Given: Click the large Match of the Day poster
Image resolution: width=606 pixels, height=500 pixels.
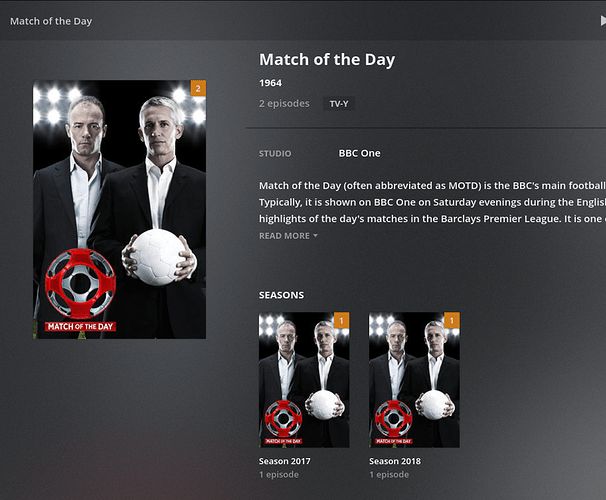Looking at the screenshot, I should 119,209.
